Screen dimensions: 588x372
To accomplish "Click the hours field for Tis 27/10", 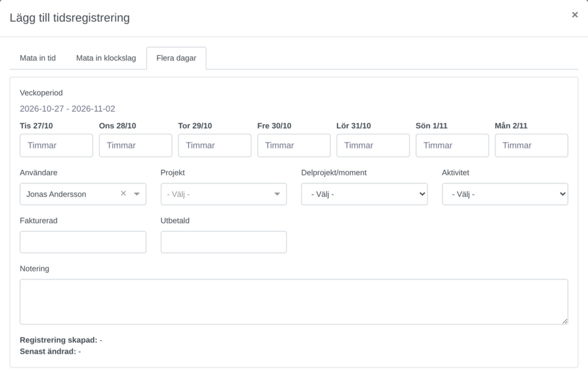I will (x=56, y=145).
